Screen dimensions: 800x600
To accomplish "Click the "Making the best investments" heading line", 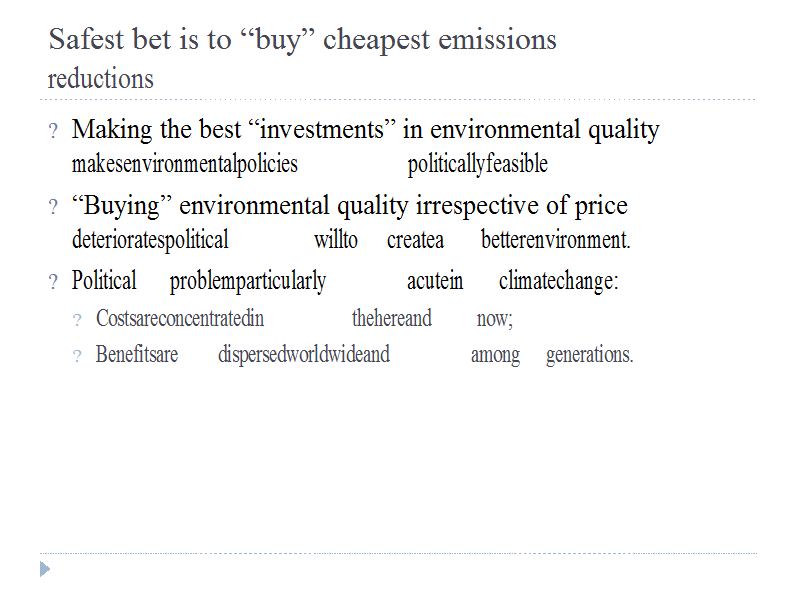I will [x=365, y=130].
